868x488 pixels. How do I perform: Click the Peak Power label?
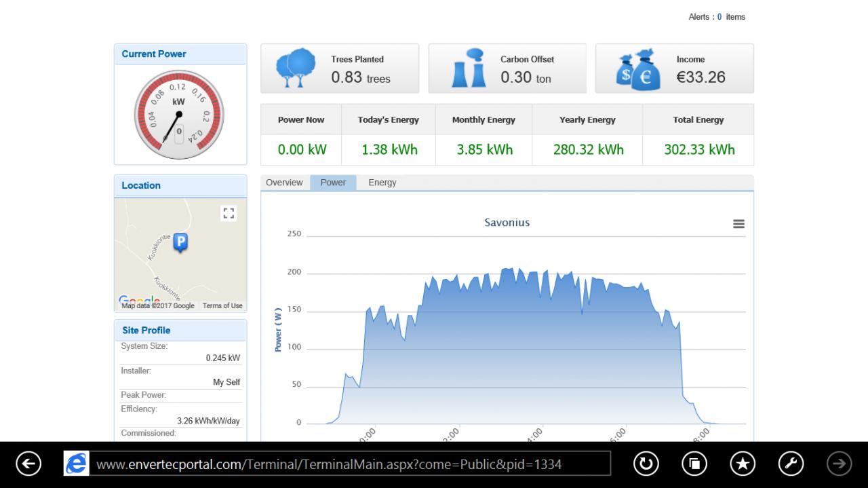click(144, 395)
